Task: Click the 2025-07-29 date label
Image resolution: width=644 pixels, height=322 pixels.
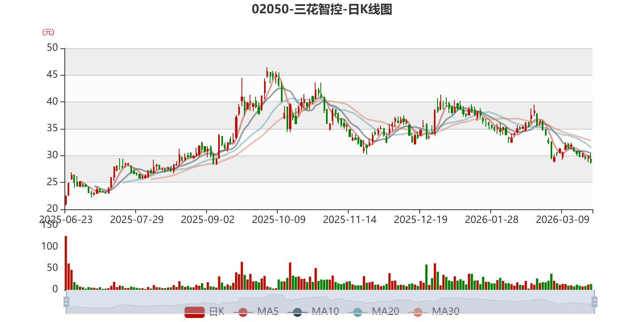Action: click(137, 220)
